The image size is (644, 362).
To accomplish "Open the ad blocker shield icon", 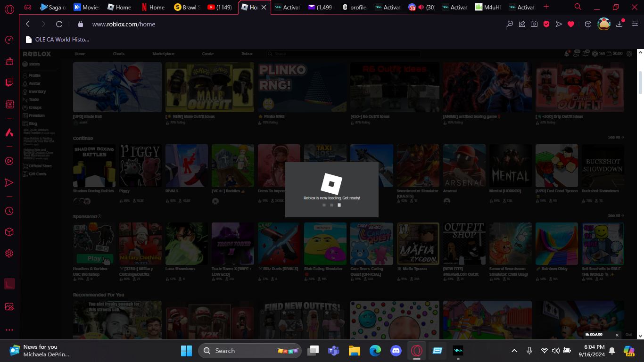I will coord(546,24).
